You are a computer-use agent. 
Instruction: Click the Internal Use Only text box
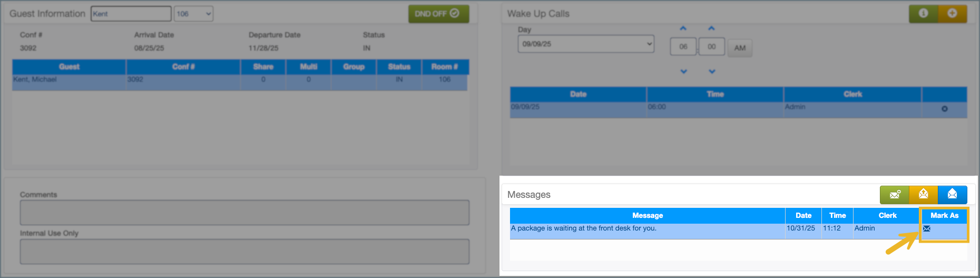[244, 252]
